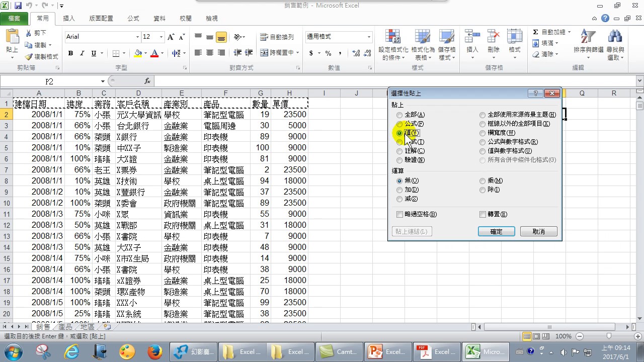The image size is (644, 362).
Task: Expand the Name Box dropdown arrow
Action: pos(103,81)
